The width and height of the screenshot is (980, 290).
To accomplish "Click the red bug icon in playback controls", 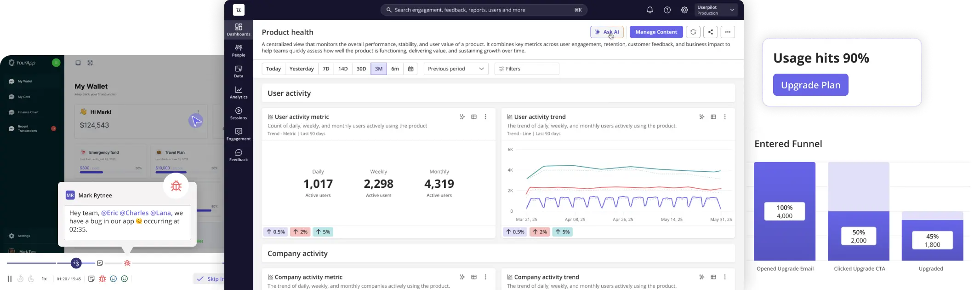I will point(103,279).
